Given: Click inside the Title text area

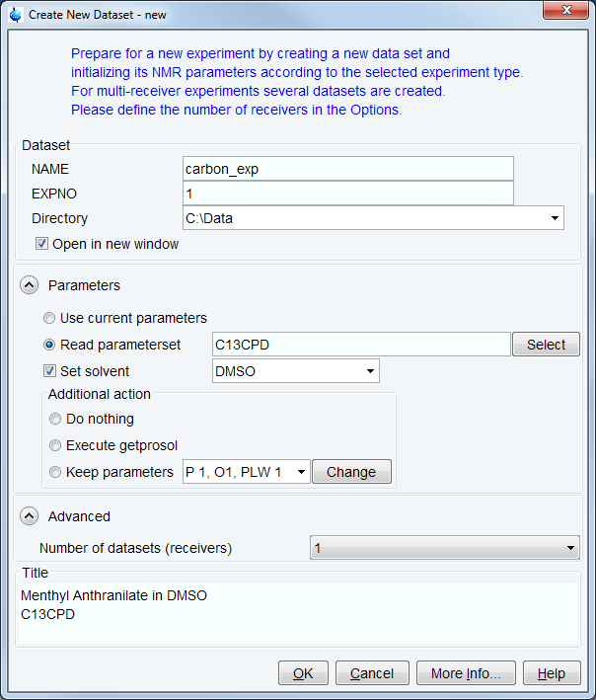Looking at the screenshot, I should [298, 613].
